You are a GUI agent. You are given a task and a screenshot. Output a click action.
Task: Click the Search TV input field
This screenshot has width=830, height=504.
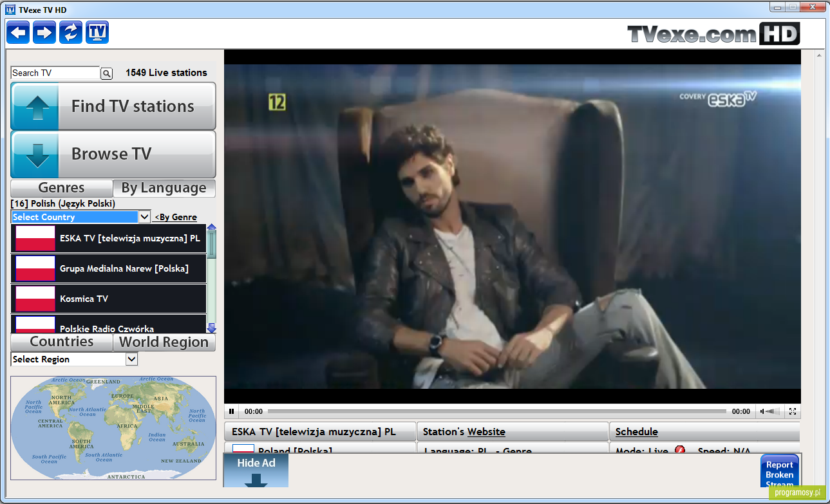55,73
